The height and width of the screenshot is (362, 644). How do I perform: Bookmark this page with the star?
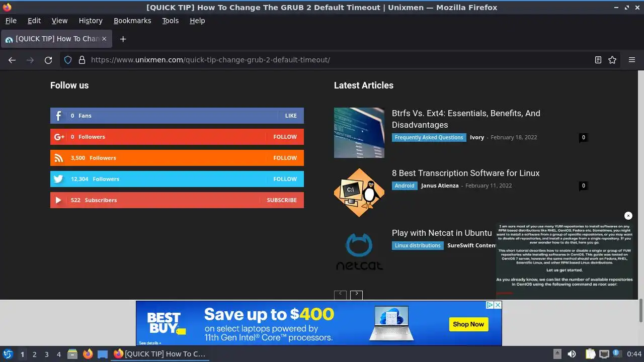pos(612,60)
